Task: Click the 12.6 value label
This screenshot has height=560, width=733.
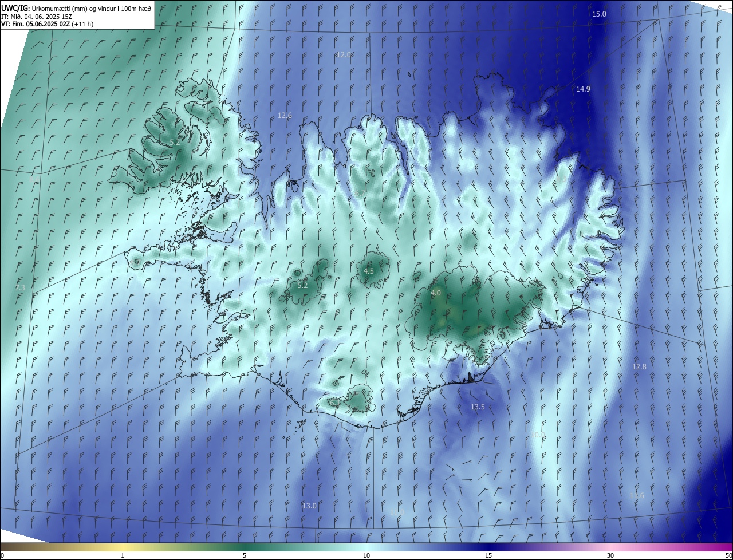Action: [x=285, y=115]
